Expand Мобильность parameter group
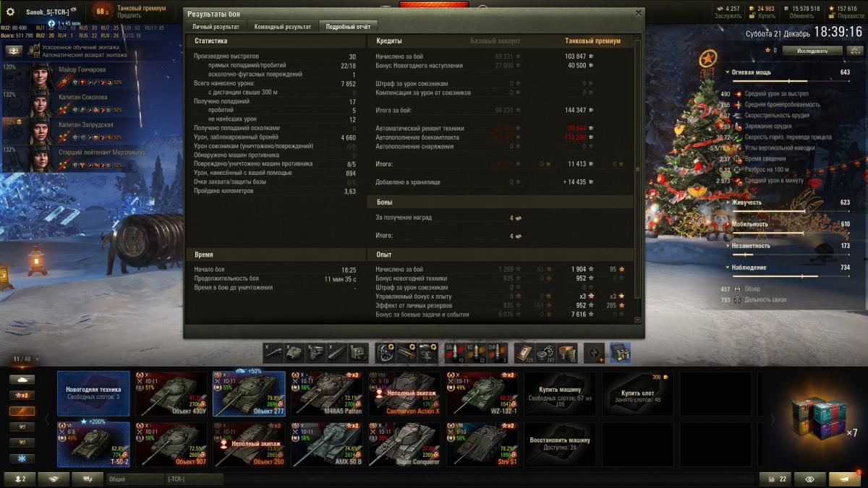Viewport: 868px width, 488px height. (x=727, y=224)
